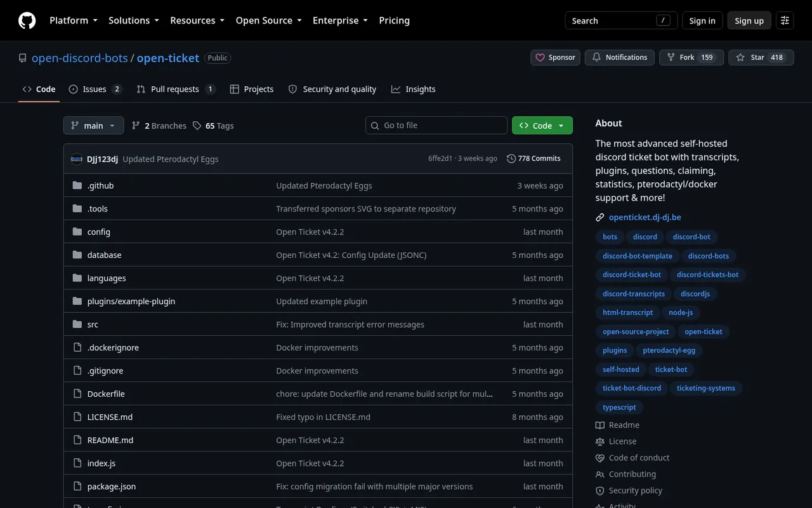Open the green Code dropdown

[x=542, y=125]
